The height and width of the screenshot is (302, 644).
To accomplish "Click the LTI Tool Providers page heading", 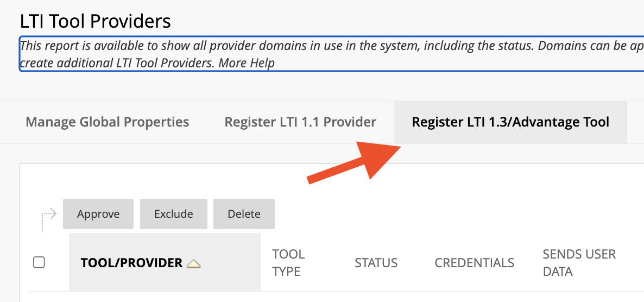I will coord(96,21).
